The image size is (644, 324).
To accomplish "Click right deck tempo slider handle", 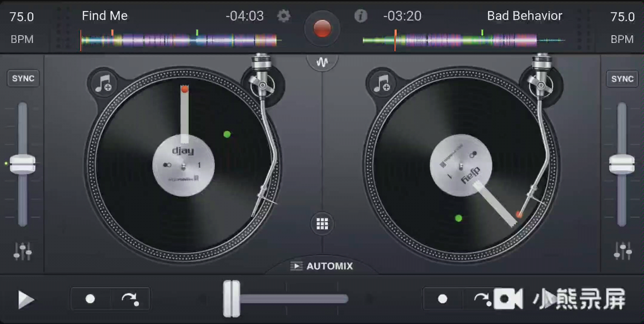I will (622, 164).
